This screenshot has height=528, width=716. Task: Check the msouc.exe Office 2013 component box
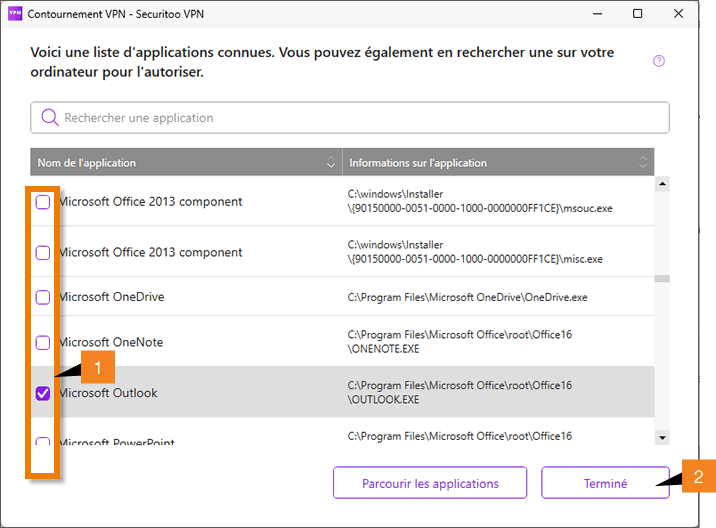click(43, 202)
